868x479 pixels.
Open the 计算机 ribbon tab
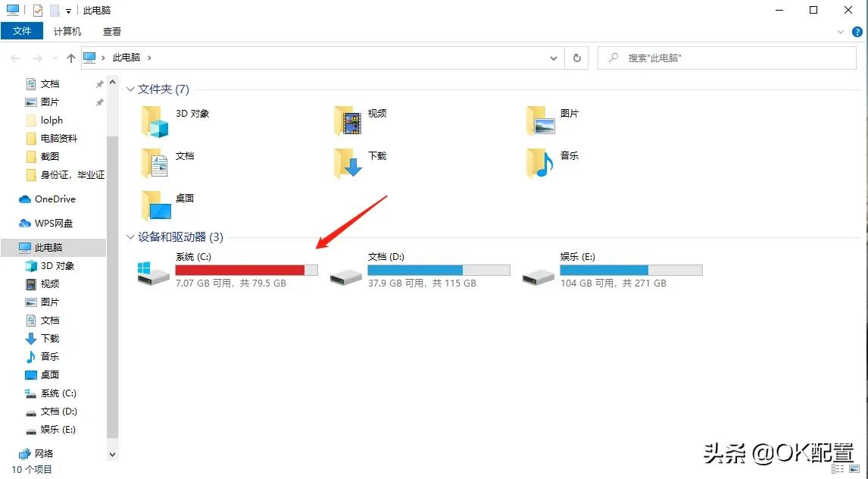[x=67, y=32]
